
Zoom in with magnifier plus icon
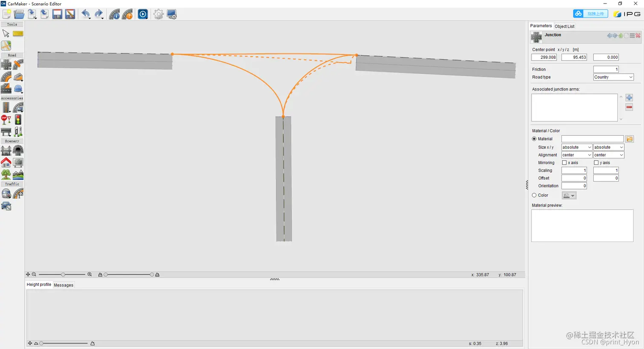(x=89, y=274)
